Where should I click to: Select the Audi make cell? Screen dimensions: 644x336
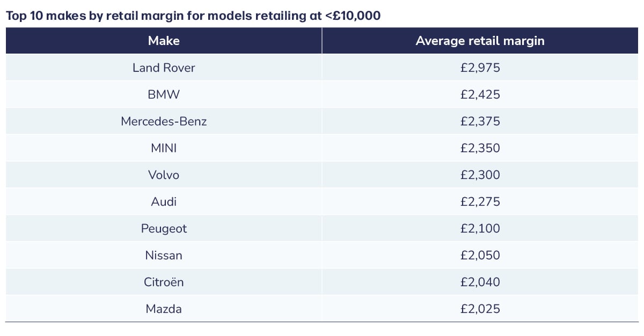(164, 201)
